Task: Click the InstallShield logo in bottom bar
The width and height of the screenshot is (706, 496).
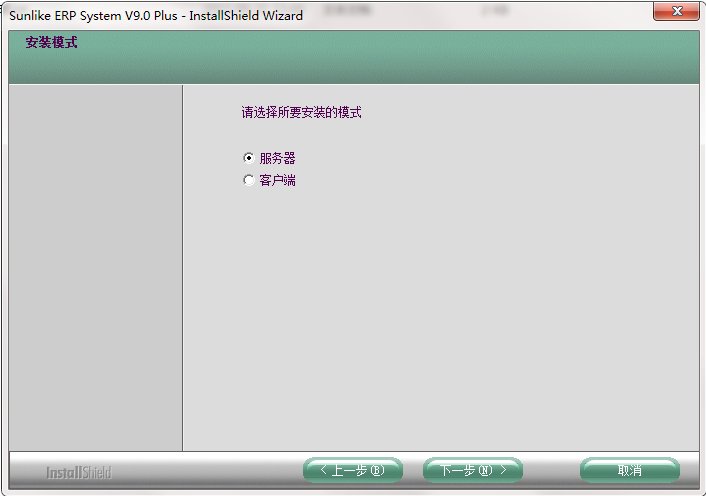Action: click(78, 472)
